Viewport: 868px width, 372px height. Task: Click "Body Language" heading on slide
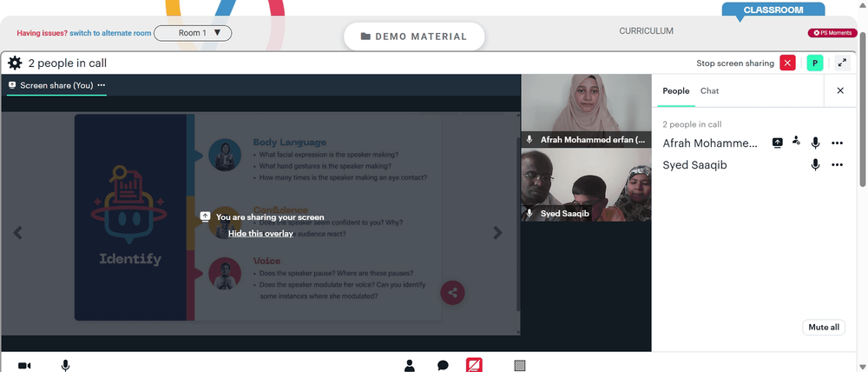point(290,143)
